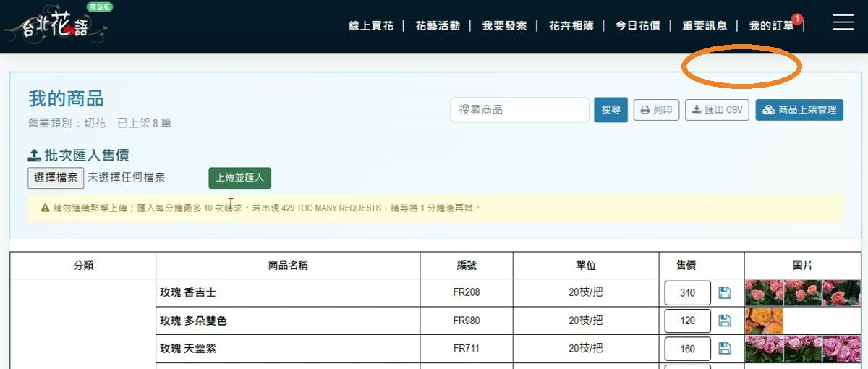Image resolution: width=868 pixels, height=369 pixels.
Task: Select code cell FR711
Action: 467,348
